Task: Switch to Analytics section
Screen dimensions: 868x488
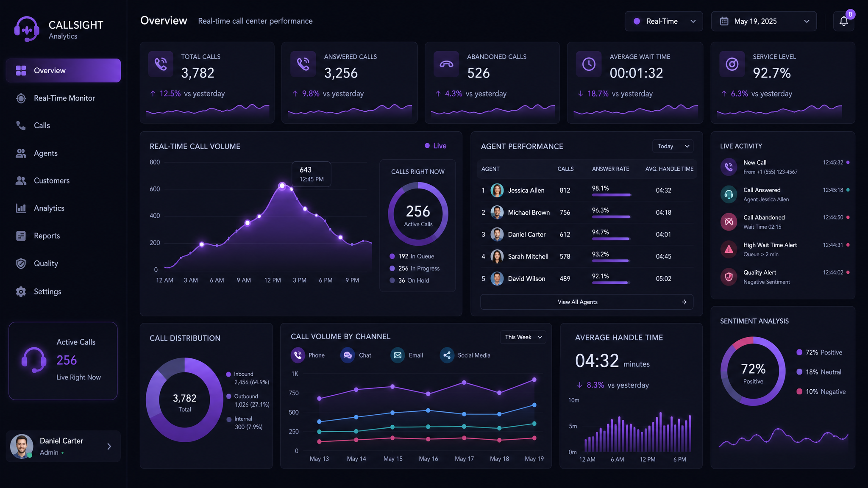Action: tap(63, 208)
